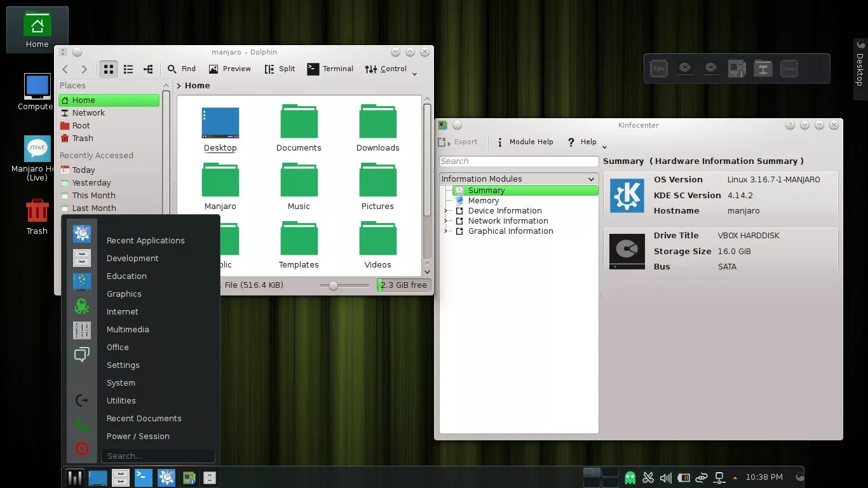Open application launcher from taskbar

(x=75, y=477)
